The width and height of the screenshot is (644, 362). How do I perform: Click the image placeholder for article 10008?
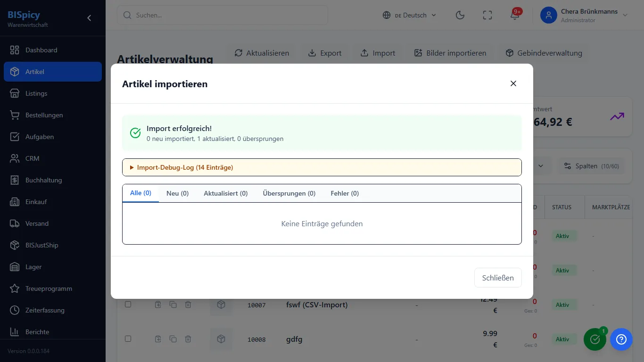click(221, 339)
